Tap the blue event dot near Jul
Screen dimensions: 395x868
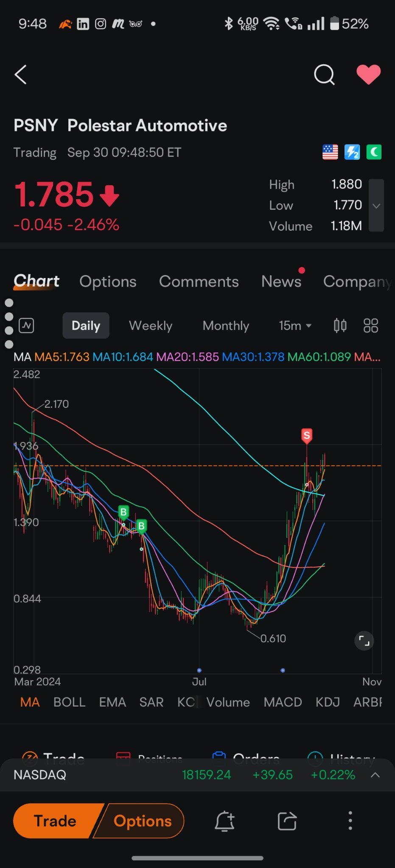[x=199, y=670]
